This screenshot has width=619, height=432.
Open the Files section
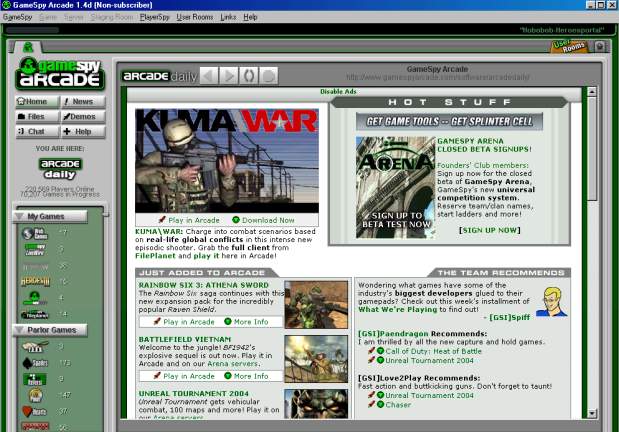click(x=37, y=116)
